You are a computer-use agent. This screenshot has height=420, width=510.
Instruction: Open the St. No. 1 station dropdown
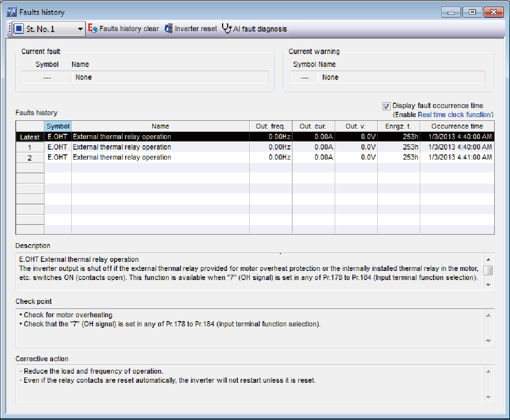(x=80, y=29)
